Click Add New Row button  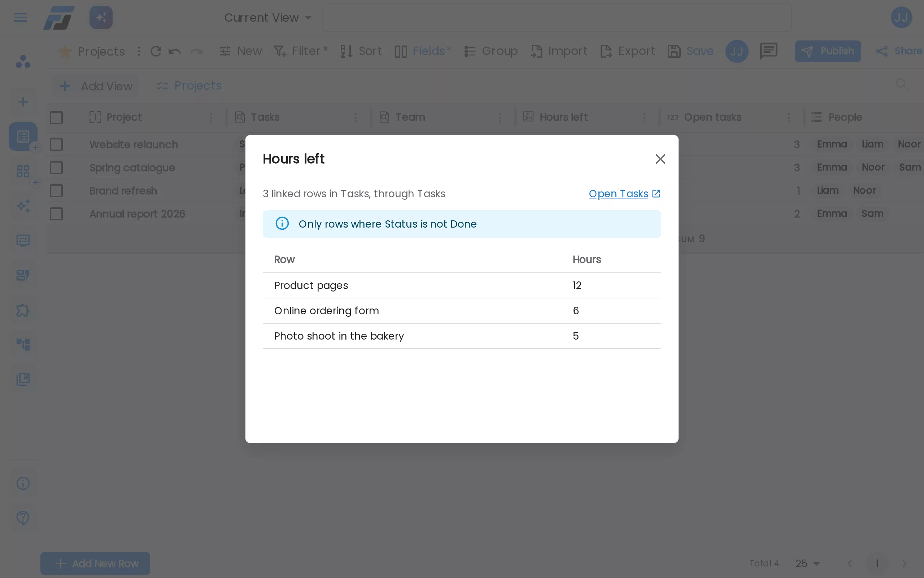pos(95,564)
